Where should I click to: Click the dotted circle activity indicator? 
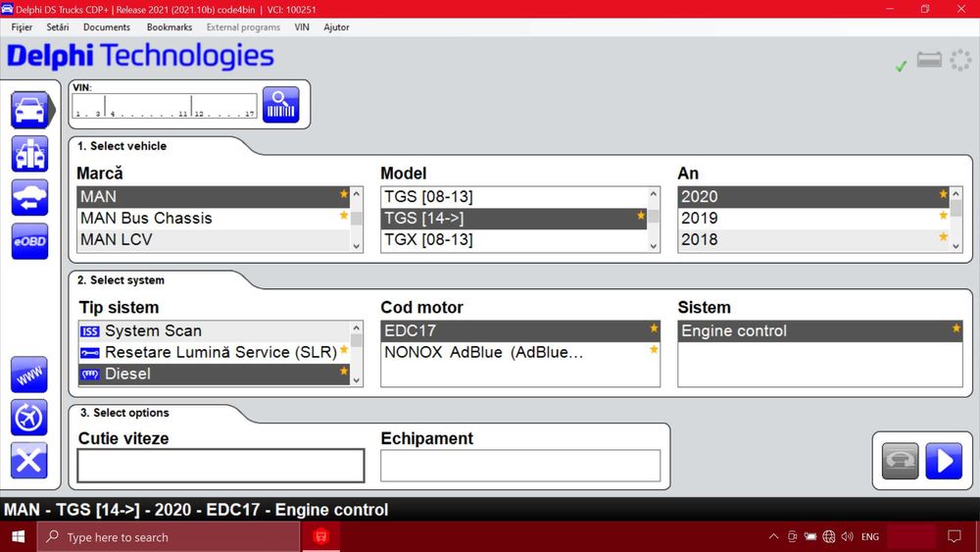(x=960, y=60)
